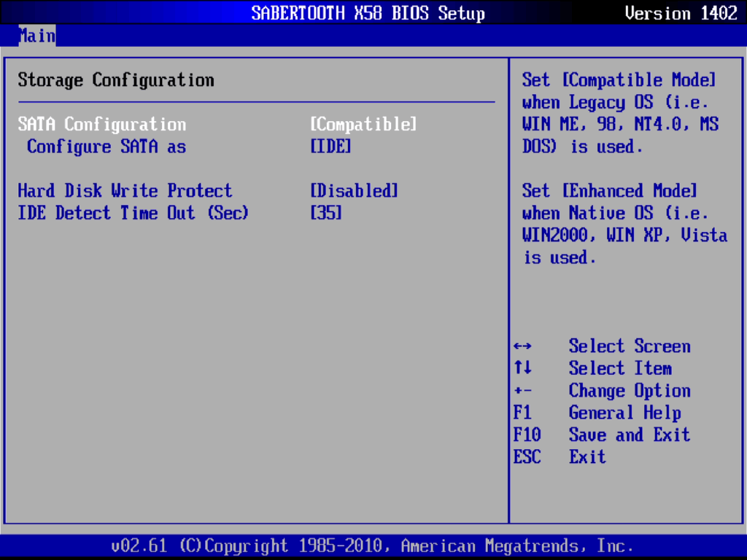Click Version 1402 text
747x560 pixels.
681,13
